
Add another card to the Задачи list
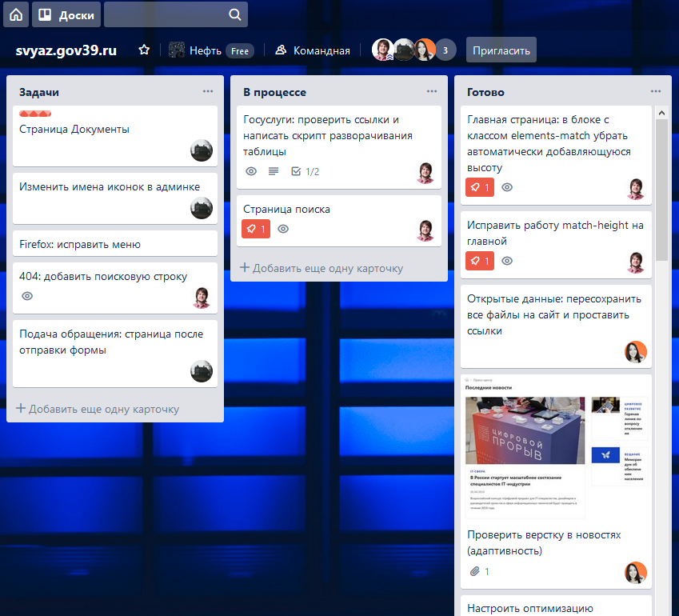click(98, 409)
